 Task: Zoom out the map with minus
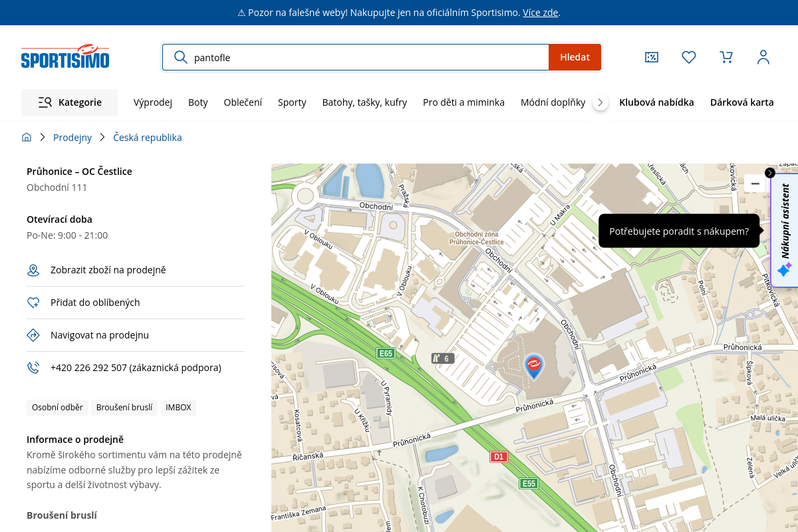click(x=755, y=184)
